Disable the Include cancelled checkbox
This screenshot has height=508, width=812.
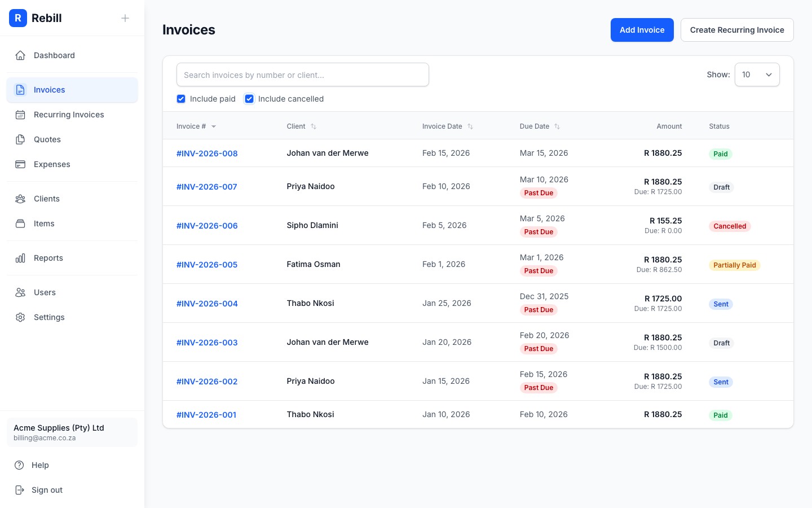[x=249, y=99]
